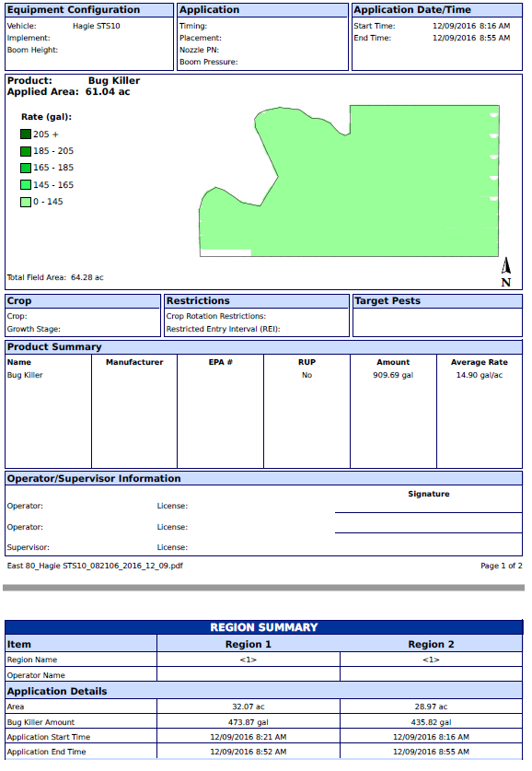Click the Crop section header
Viewport: 532px width, 771px height.
[83, 301]
